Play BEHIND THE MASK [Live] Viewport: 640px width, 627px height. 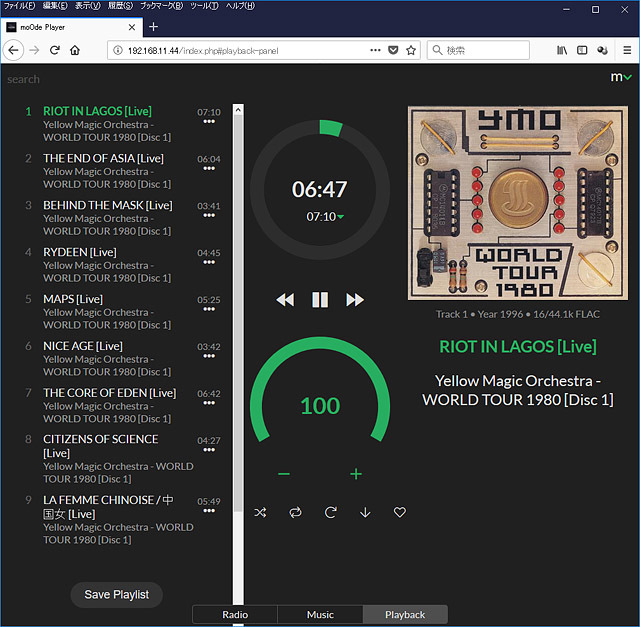pyautogui.click(x=108, y=205)
